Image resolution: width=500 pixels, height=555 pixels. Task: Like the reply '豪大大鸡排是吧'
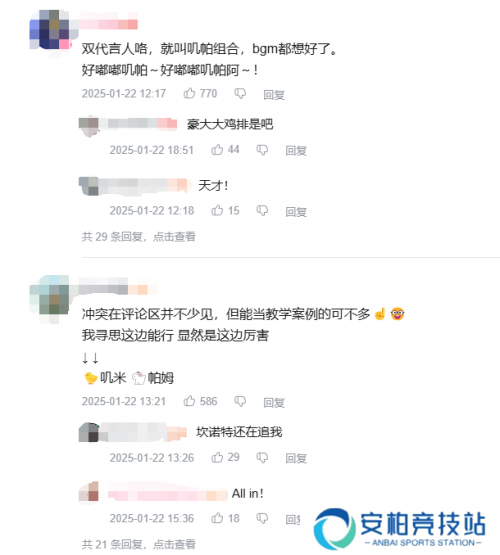[x=217, y=150]
